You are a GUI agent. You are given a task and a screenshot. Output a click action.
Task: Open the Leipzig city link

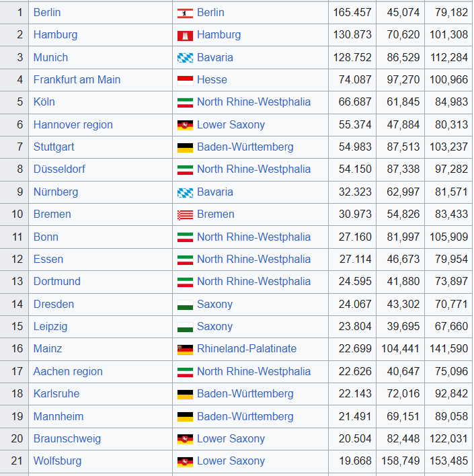point(50,326)
